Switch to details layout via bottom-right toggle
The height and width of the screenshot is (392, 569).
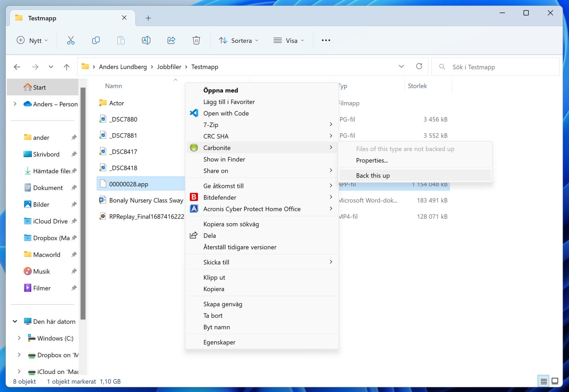pos(544,381)
